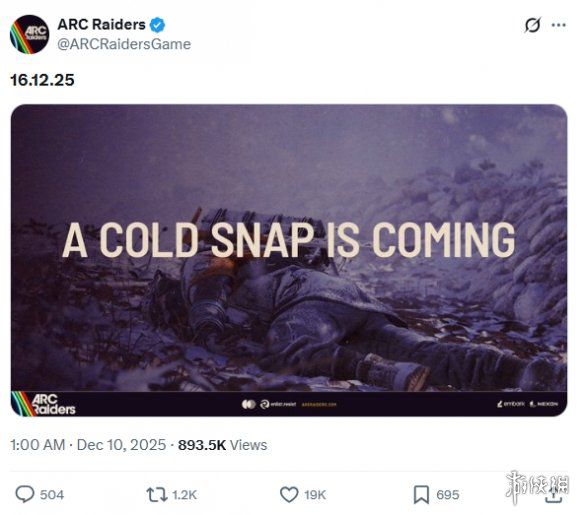Click the reply speech bubble icon

[x=25, y=495]
